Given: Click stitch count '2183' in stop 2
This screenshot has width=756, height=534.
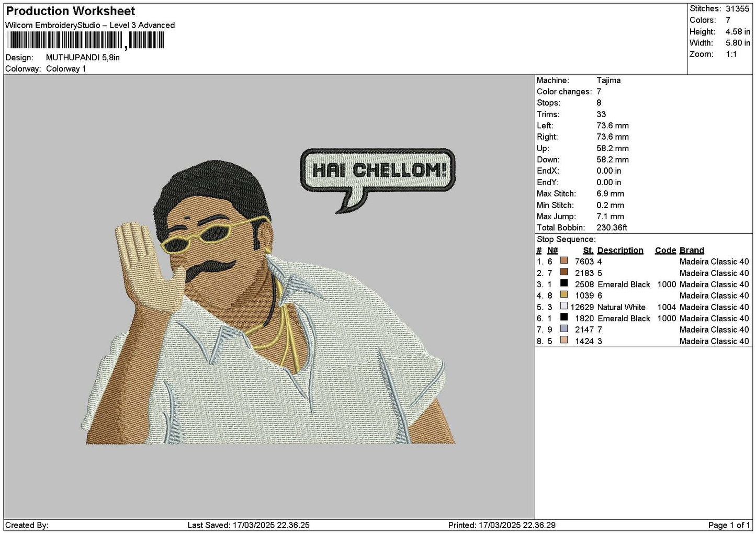Looking at the screenshot, I should (584, 273).
